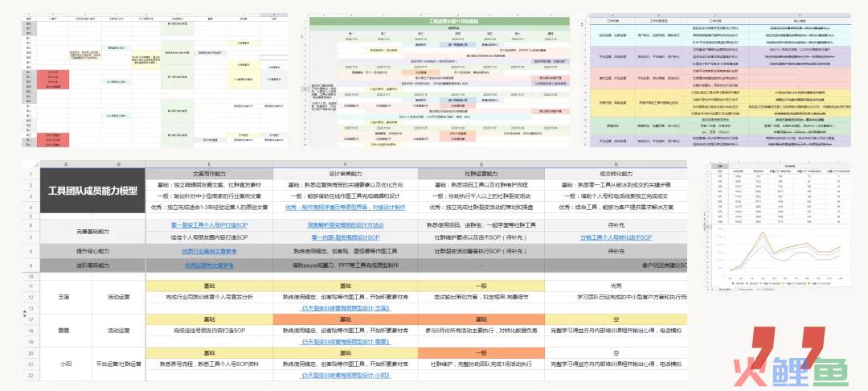Viewport: 868px width, 391px height.
Task: Select the row label 进阶高级能力
Action: pos(92,265)
